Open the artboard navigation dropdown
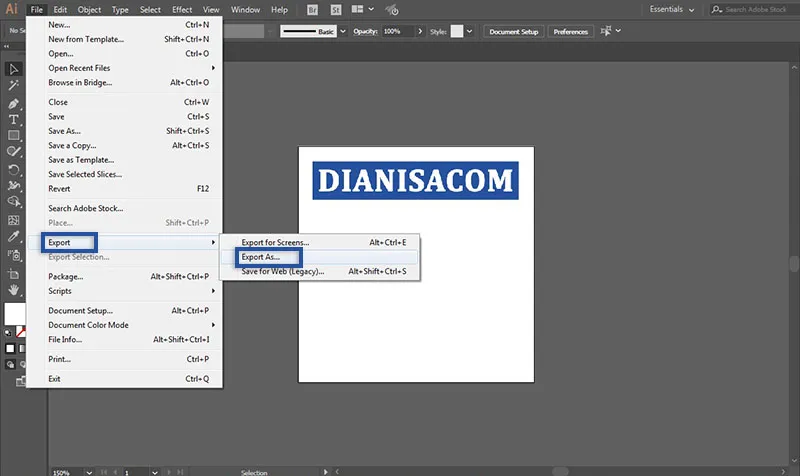The width and height of the screenshot is (800, 476). 155,472
